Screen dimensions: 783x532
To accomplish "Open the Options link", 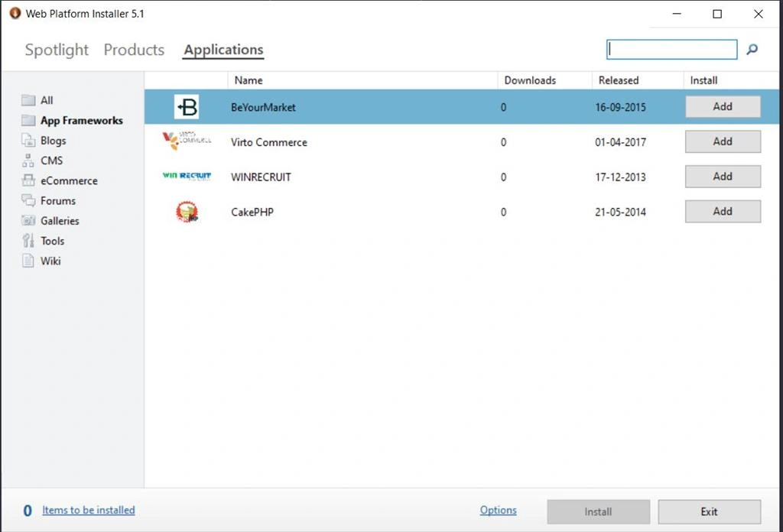I will pyautogui.click(x=498, y=510).
